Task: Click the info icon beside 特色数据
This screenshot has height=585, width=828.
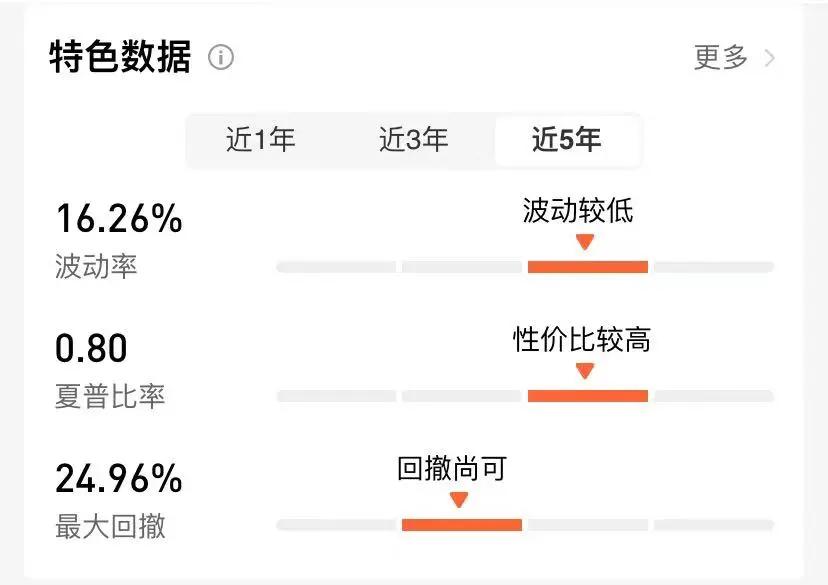Action: pos(222,58)
